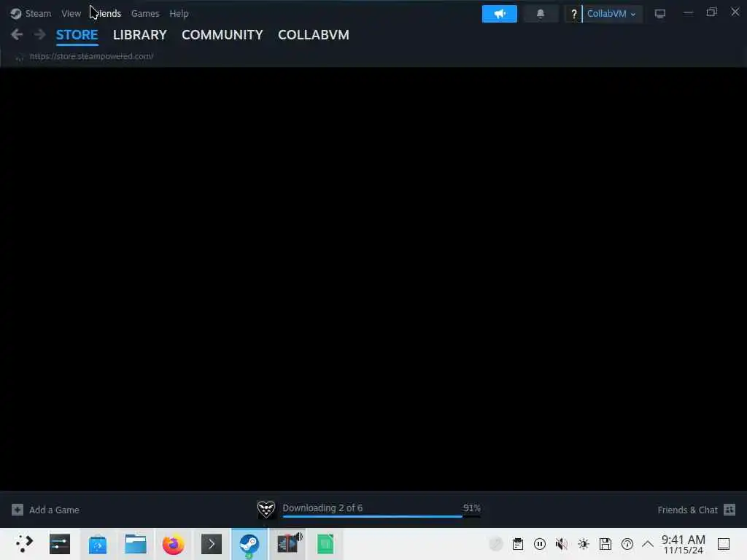The image size is (747, 560).
Task: Open the Friends menu
Action: (x=106, y=13)
